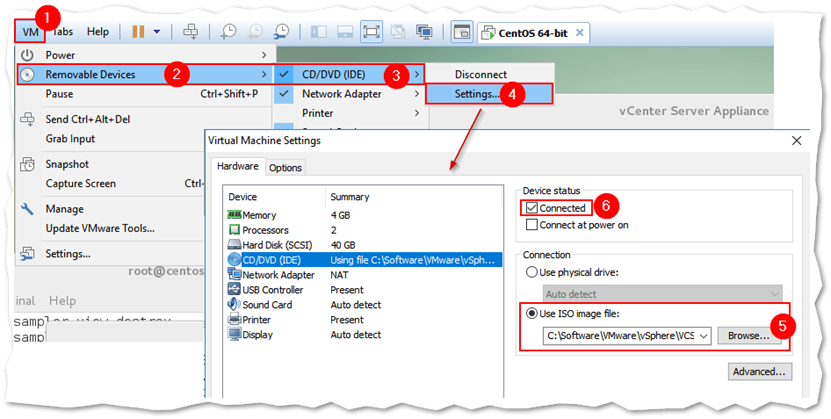831x419 pixels.
Task: Click the Advanced... button
Action: click(x=759, y=371)
